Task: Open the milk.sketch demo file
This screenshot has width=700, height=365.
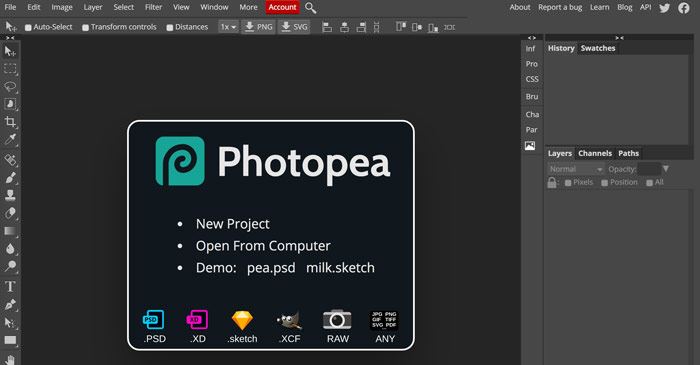Action: pyautogui.click(x=340, y=268)
